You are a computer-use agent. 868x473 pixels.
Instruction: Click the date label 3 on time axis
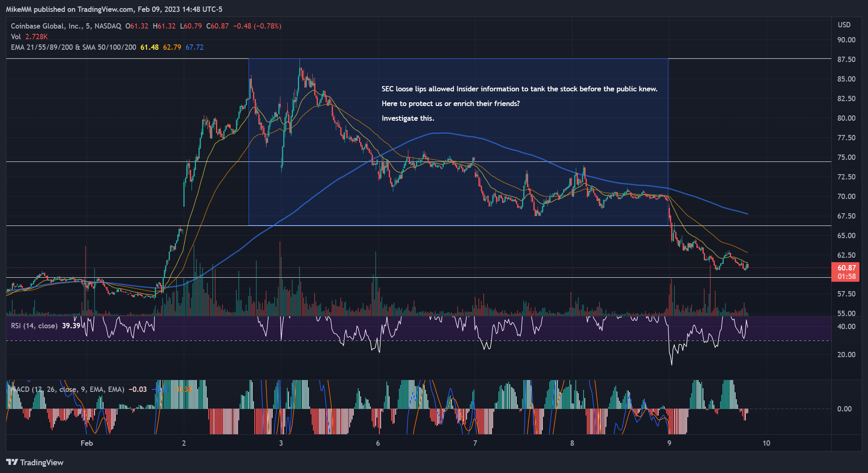[x=281, y=443]
